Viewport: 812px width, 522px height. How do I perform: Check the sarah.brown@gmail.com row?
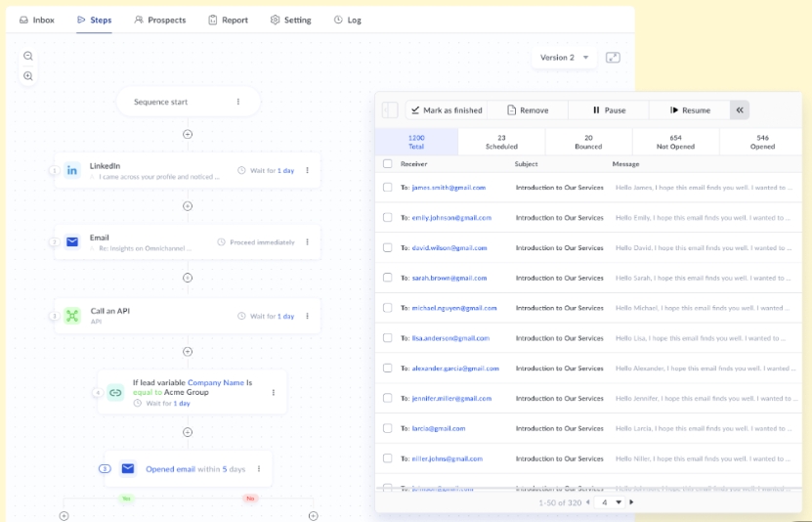pyautogui.click(x=387, y=278)
